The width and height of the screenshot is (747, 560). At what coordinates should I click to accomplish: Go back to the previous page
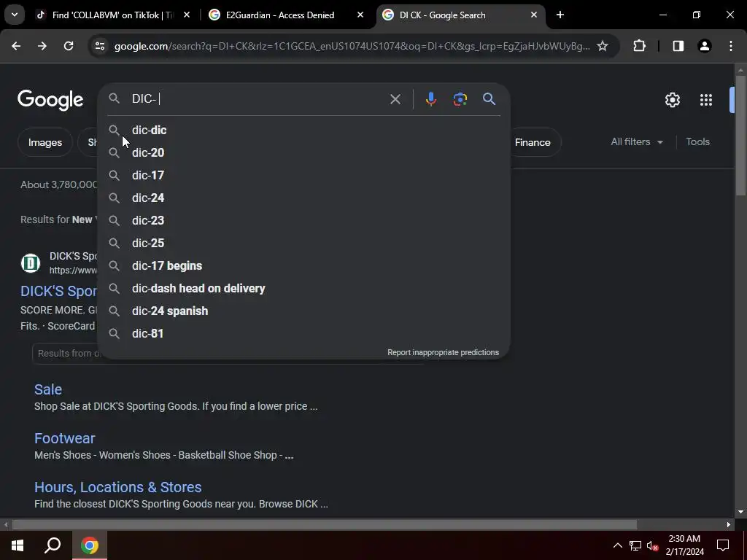[x=16, y=46]
